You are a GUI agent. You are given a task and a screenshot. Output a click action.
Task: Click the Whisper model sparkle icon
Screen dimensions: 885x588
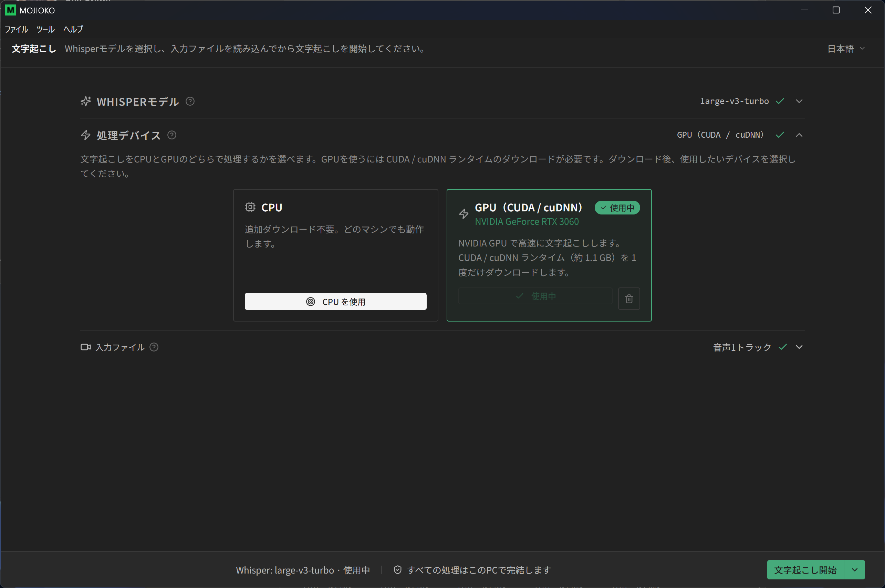point(86,101)
